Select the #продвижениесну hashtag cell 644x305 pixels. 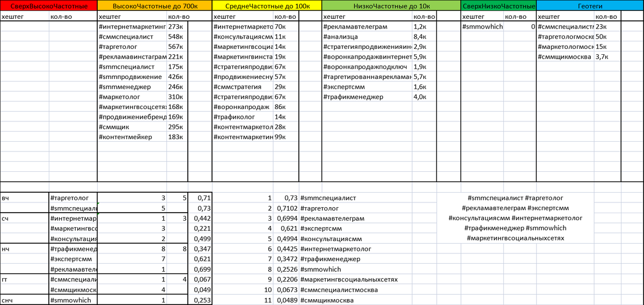pyautogui.click(x=243, y=77)
